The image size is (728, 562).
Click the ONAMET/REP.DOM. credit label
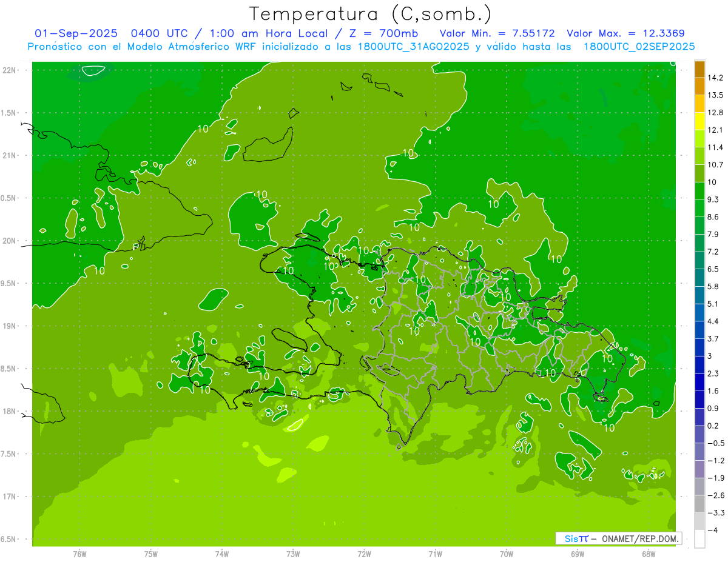point(641,538)
